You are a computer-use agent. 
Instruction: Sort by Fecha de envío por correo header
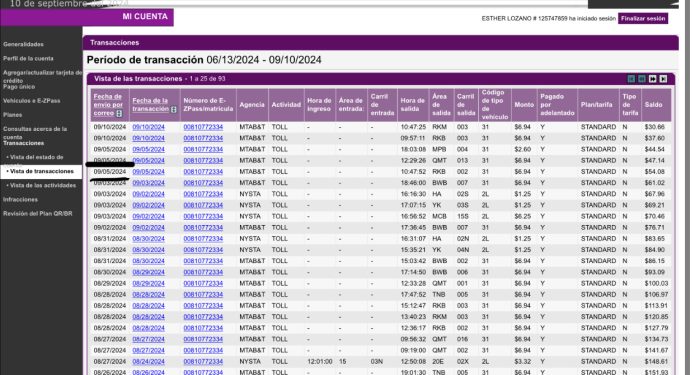pos(108,105)
